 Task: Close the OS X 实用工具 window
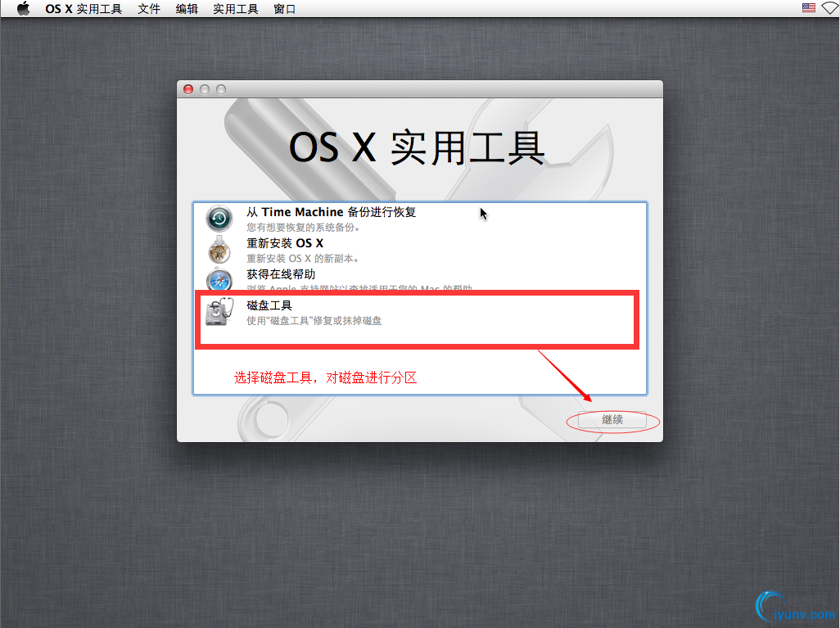click(x=188, y=89)
